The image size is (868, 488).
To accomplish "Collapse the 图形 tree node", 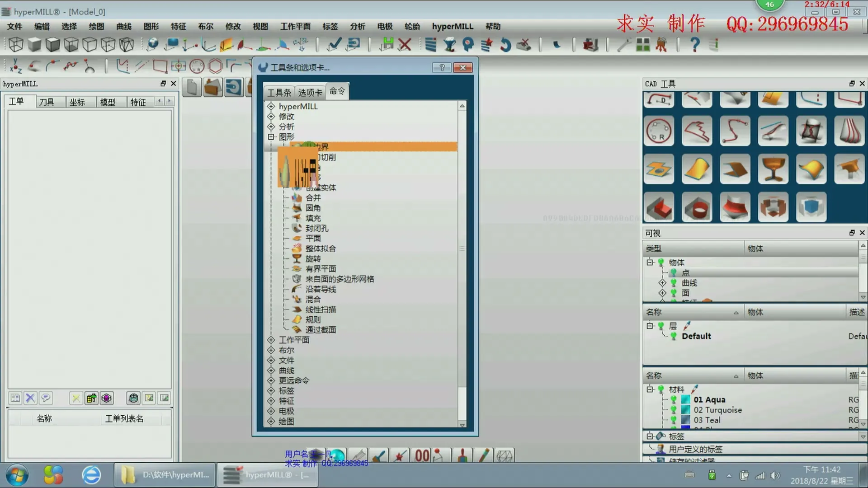I will click(x=271, y=136).
